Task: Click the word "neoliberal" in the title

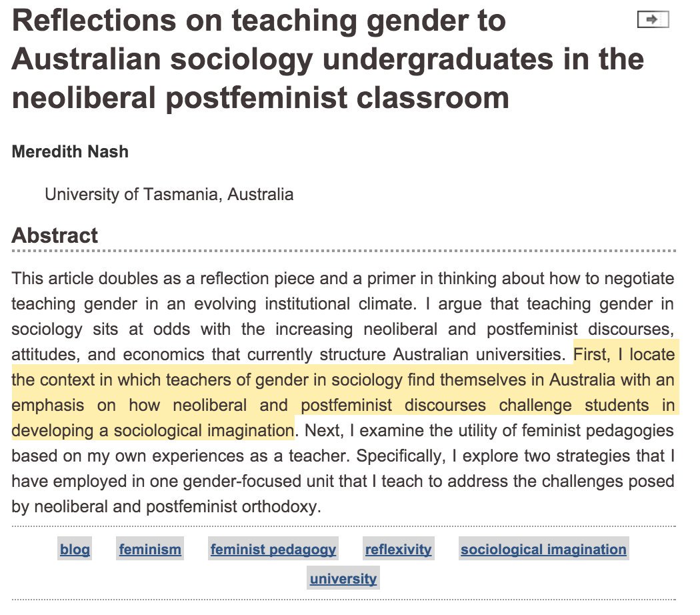Action: tap(83, 98)
